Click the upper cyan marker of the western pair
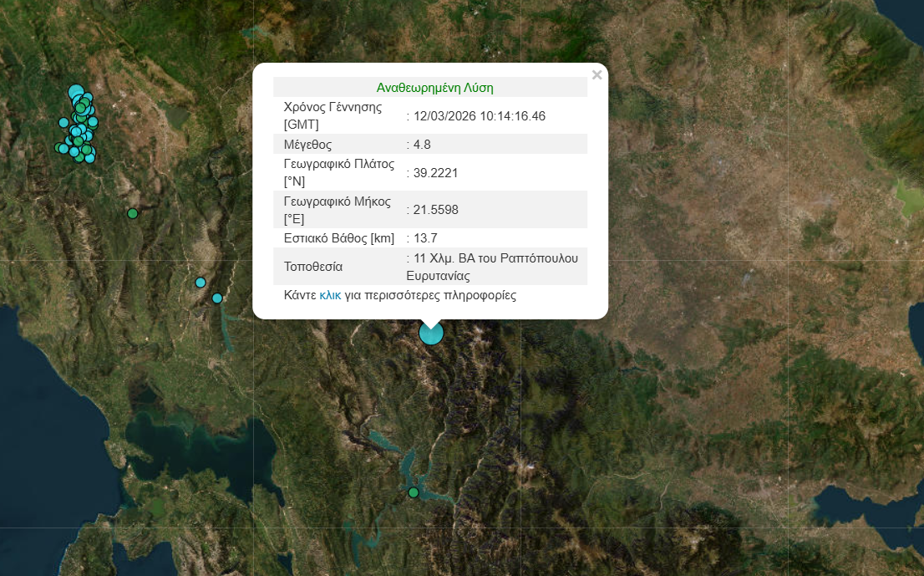The width and height of the screenshot is (924, 576). point(201,283)
